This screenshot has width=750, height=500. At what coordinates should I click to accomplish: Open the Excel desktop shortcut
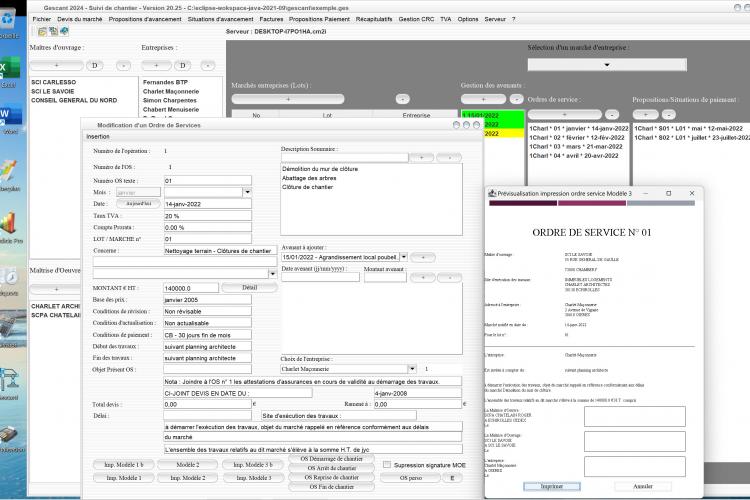tap(10, 72)
